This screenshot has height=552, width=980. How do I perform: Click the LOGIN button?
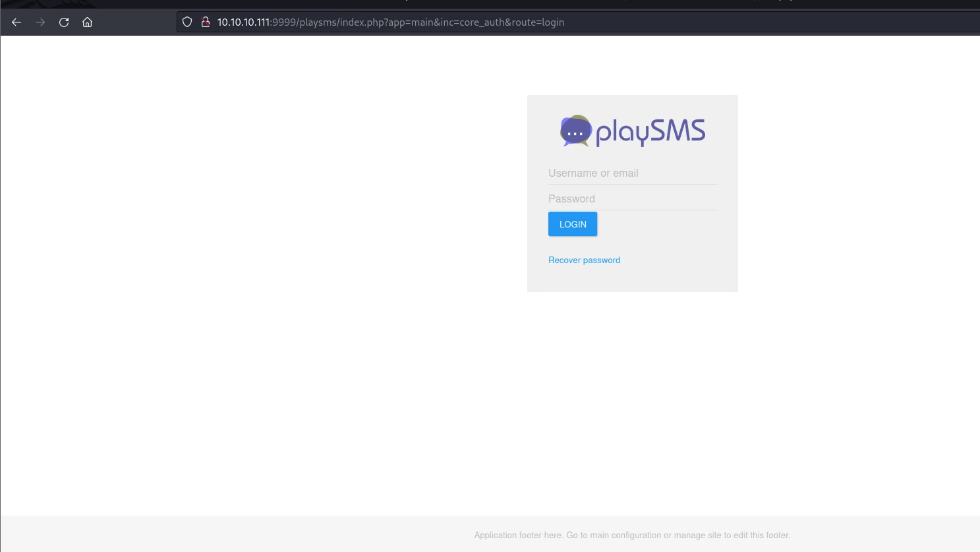[x=573, y=224]
